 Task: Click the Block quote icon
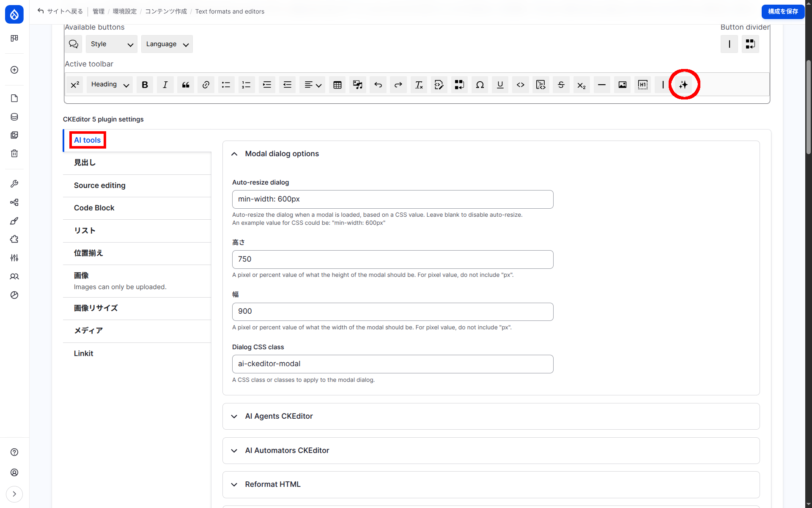[185, 85]
